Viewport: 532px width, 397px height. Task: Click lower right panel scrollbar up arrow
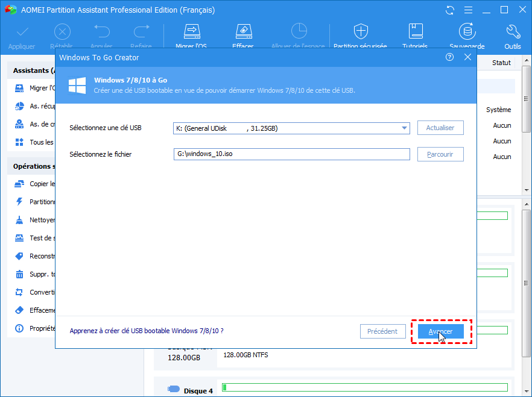pyautogui.click(x=526, y=204)
